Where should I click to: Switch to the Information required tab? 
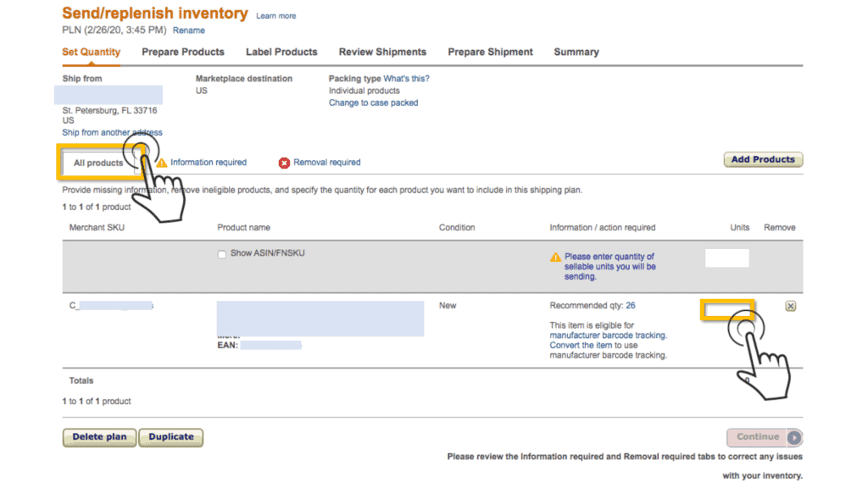pyautogui.click(x=209, y=163)
